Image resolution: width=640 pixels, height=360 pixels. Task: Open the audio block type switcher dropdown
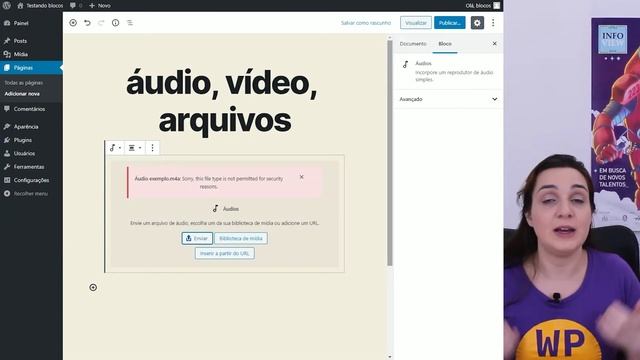coord(115,148)
